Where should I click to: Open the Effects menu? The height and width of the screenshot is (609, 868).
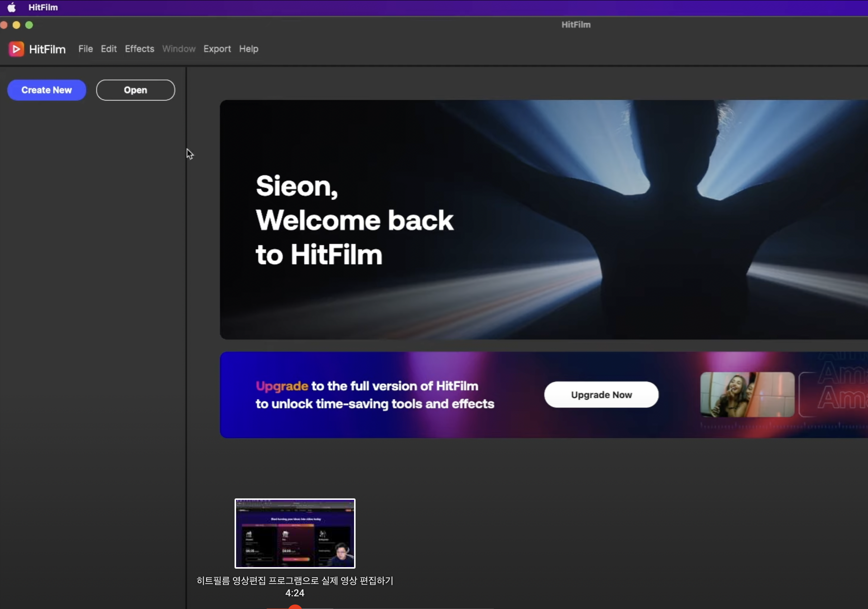tap(140, 49)
